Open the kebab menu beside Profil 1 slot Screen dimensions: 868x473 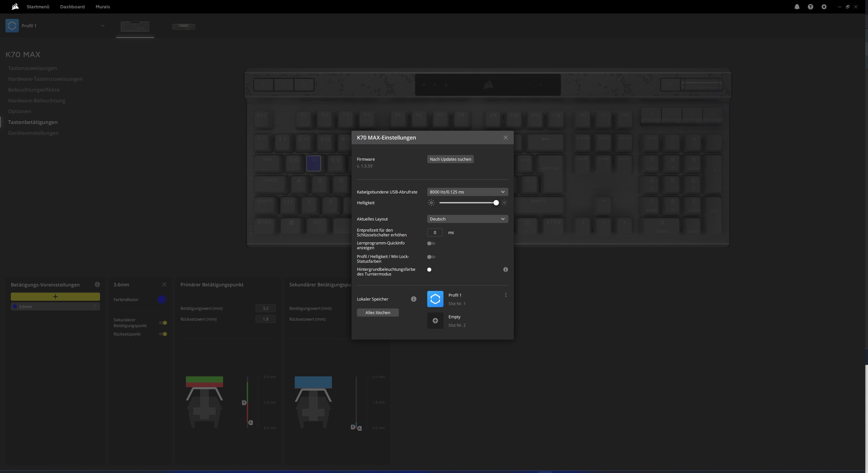[506, 295]
